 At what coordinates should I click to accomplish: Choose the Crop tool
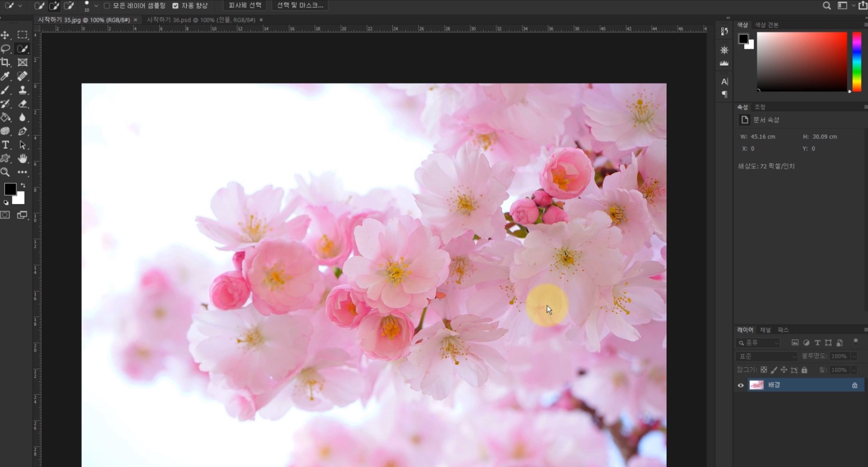(x=5, y=62)
